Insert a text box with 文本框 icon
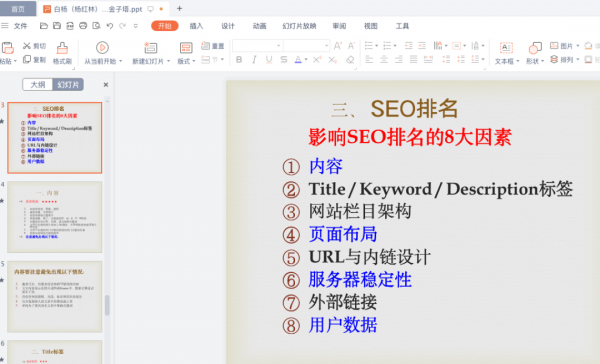 coord(506,47)
